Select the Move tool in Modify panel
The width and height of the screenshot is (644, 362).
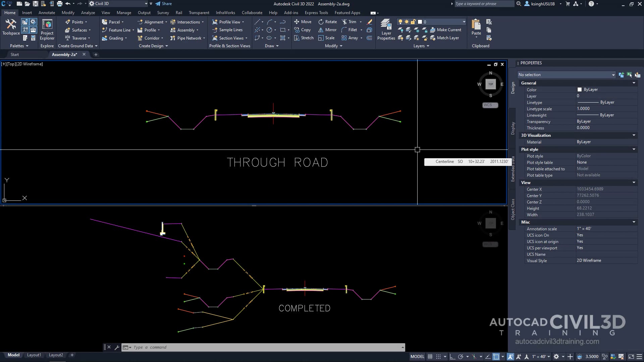(303, 21)
